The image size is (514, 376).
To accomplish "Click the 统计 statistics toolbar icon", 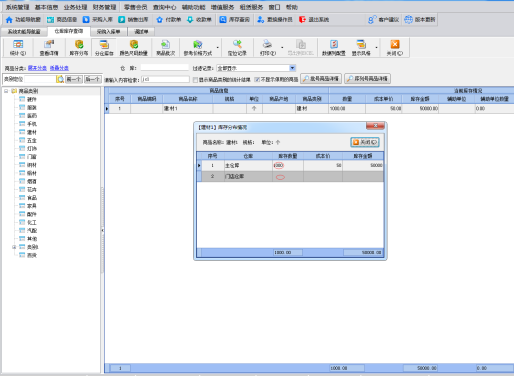I will point(18,47).
